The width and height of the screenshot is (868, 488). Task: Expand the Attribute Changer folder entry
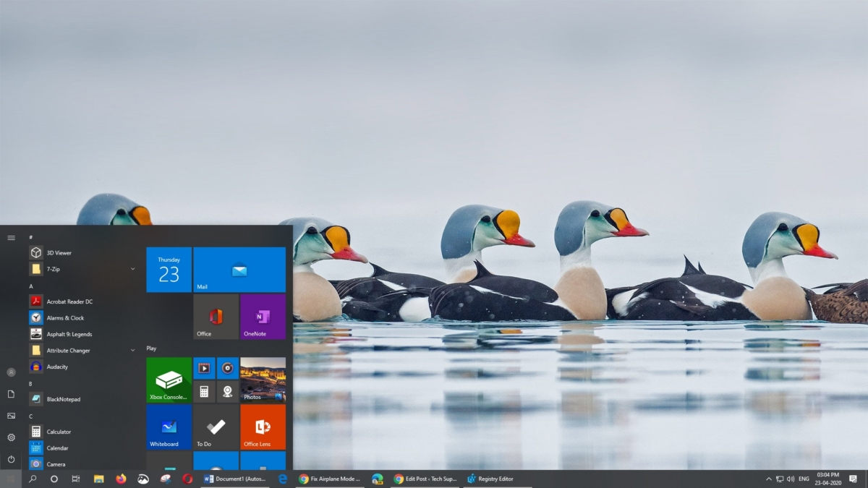(132, 350)
